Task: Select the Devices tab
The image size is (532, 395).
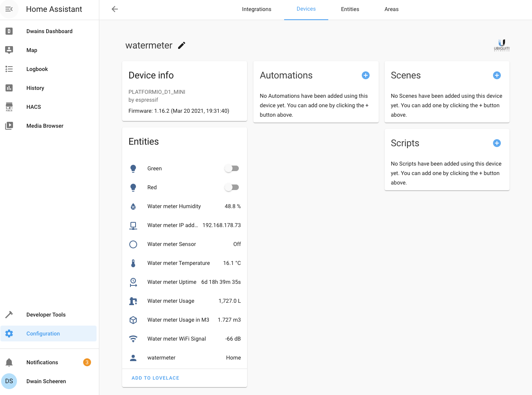Action: (306, 9)
